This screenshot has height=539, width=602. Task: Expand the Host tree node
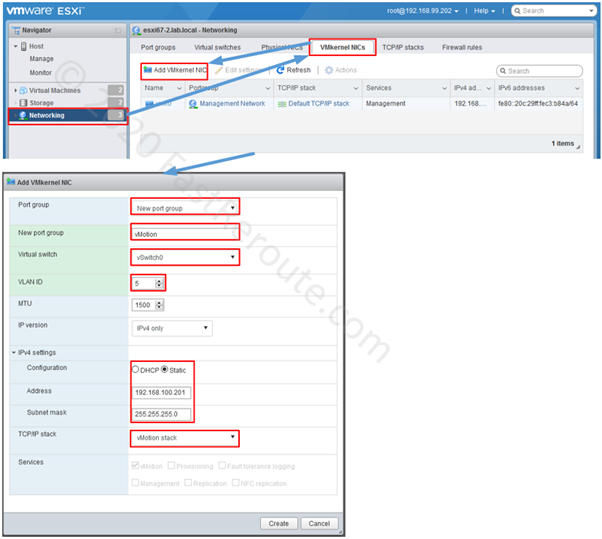coord(16,46)
